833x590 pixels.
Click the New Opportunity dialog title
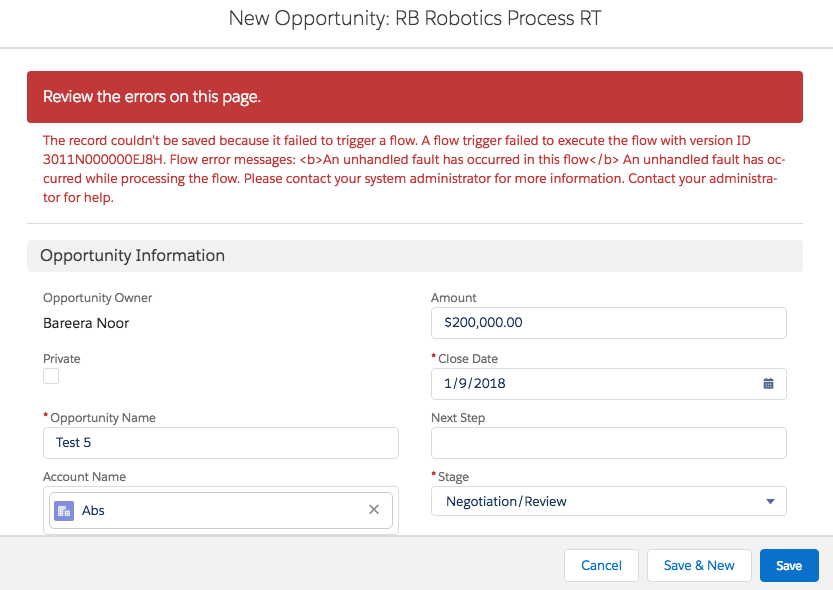click(x=415, y=19)
